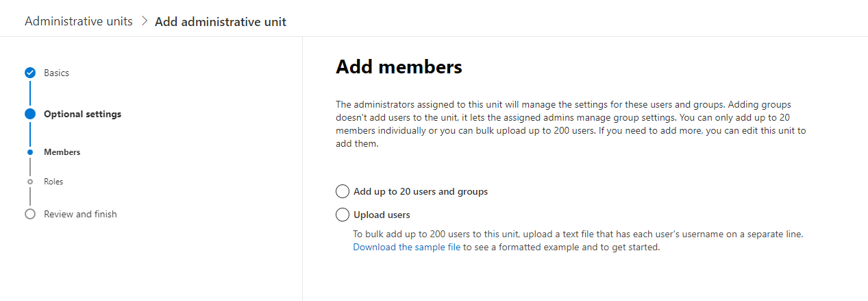
Task: Go back to Administrative units breadcrumb
Action: tap(79, 21)
